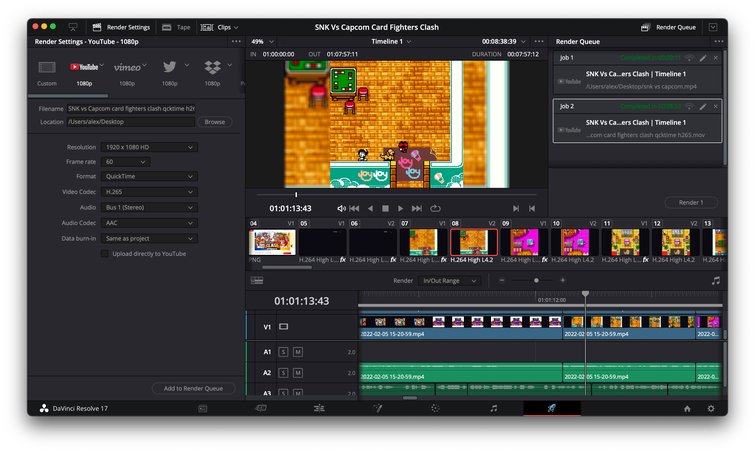Edit Job 1 with the pencil icon

coord(703,58)
